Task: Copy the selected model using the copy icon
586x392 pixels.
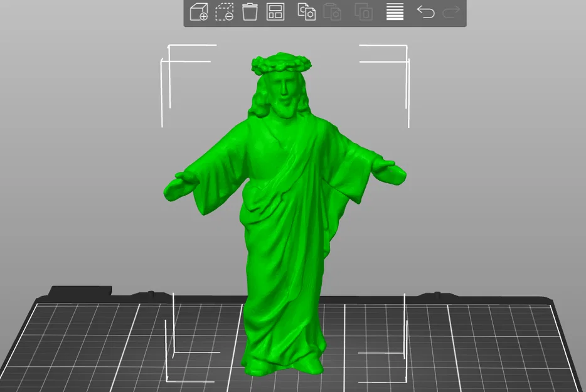Action: [x=306, y=11]
